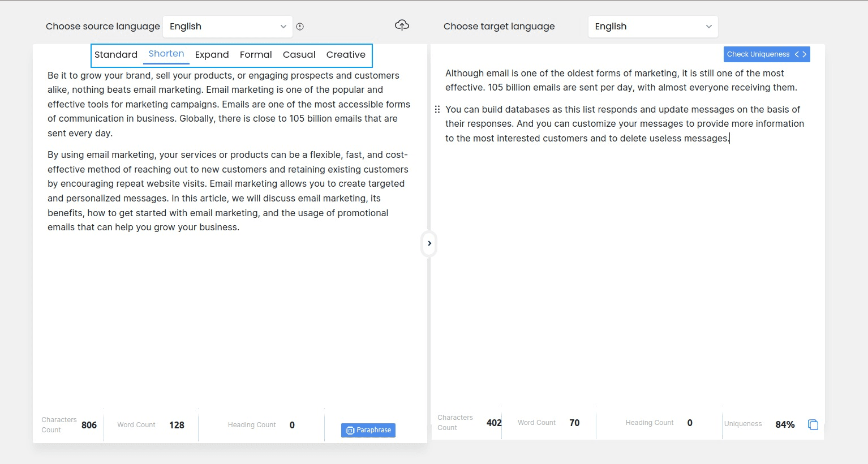Copy the paraphrased output using the copy icon

tap(813, 424)
